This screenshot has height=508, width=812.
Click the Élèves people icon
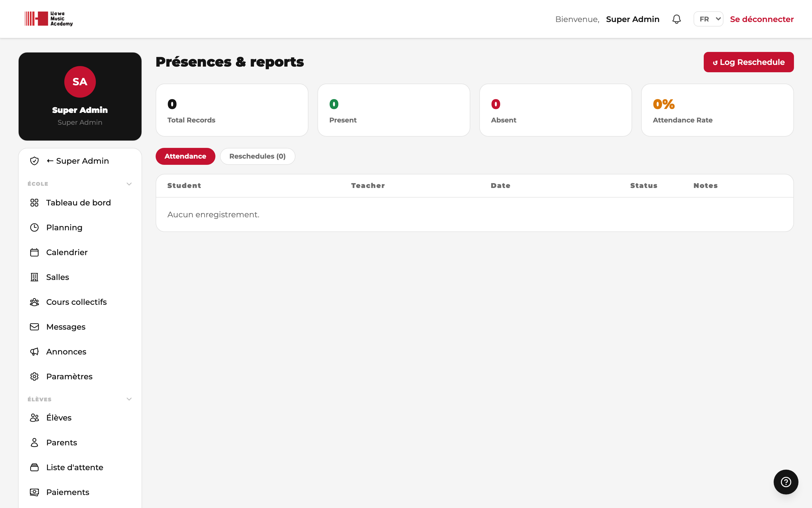pos(34,418)
